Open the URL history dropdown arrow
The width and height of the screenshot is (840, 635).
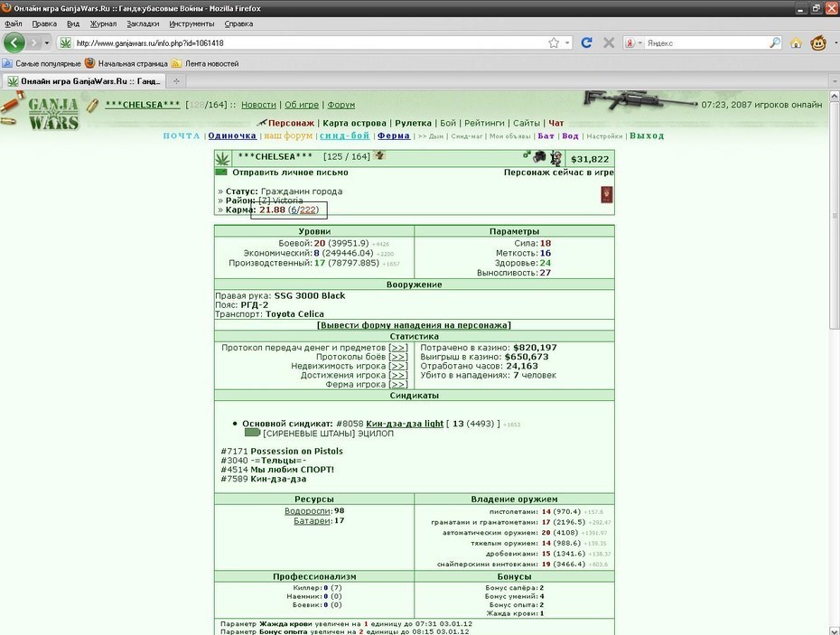[x=567, y=42]
